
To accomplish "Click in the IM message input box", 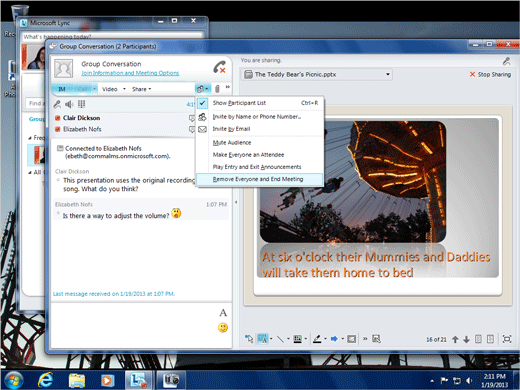I will pyautogui.click(x=133, y=325).
